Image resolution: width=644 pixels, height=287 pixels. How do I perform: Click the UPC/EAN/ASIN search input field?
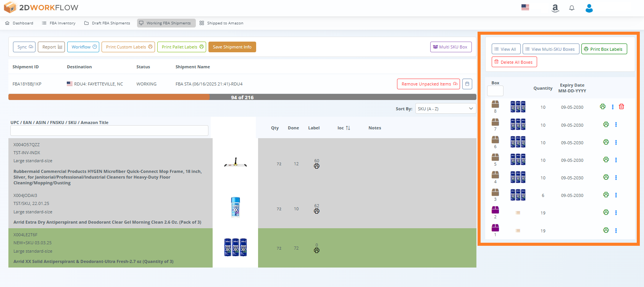109,131
